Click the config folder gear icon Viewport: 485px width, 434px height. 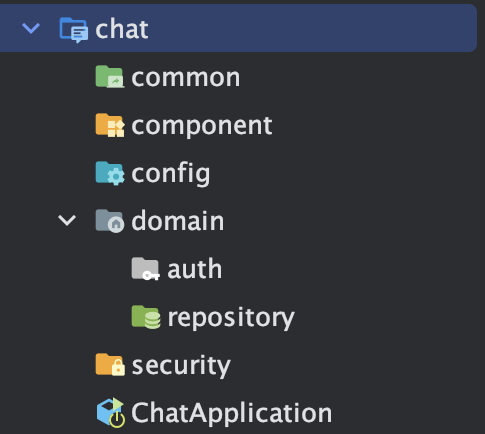click(x=110, y=173)
